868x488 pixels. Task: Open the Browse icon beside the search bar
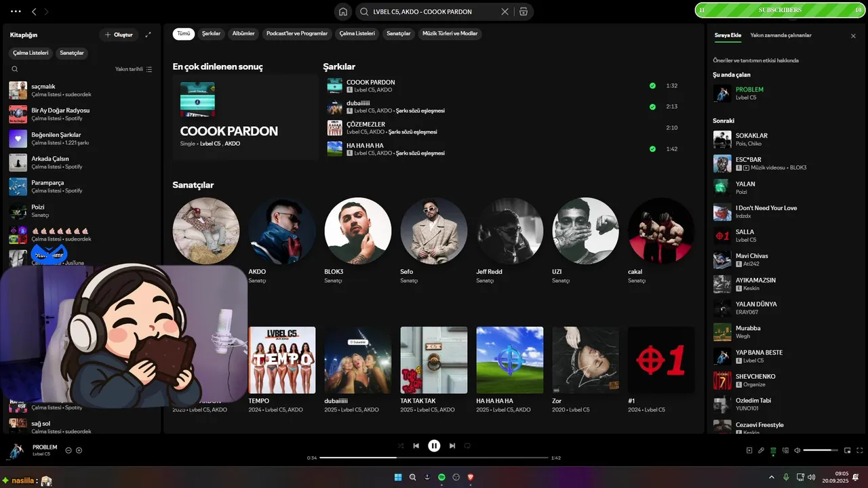pos(523,12)
